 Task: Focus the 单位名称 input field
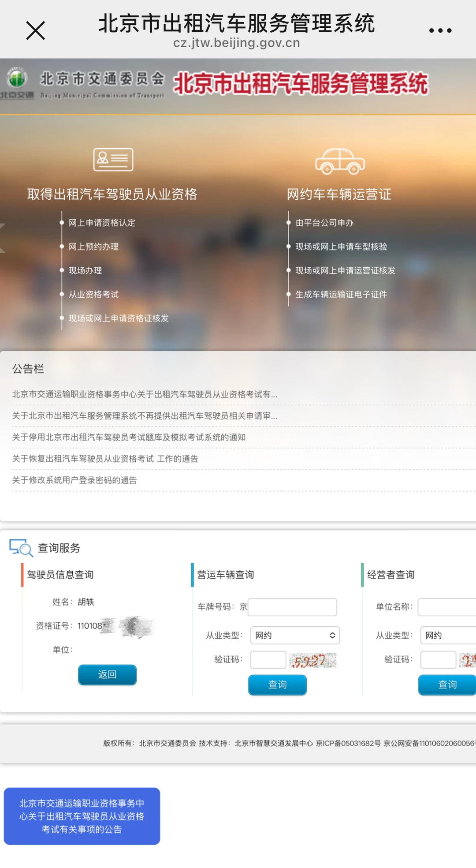(447, 607)
